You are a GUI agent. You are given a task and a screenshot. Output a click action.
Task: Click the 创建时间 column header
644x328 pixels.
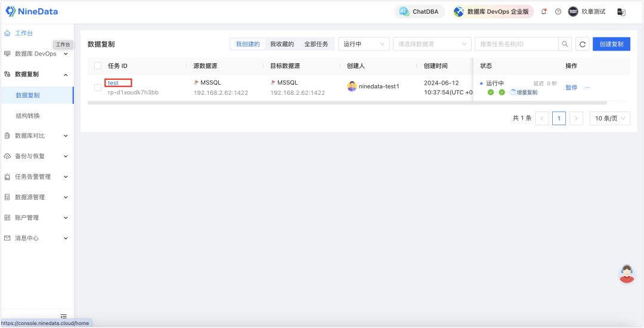436,66
